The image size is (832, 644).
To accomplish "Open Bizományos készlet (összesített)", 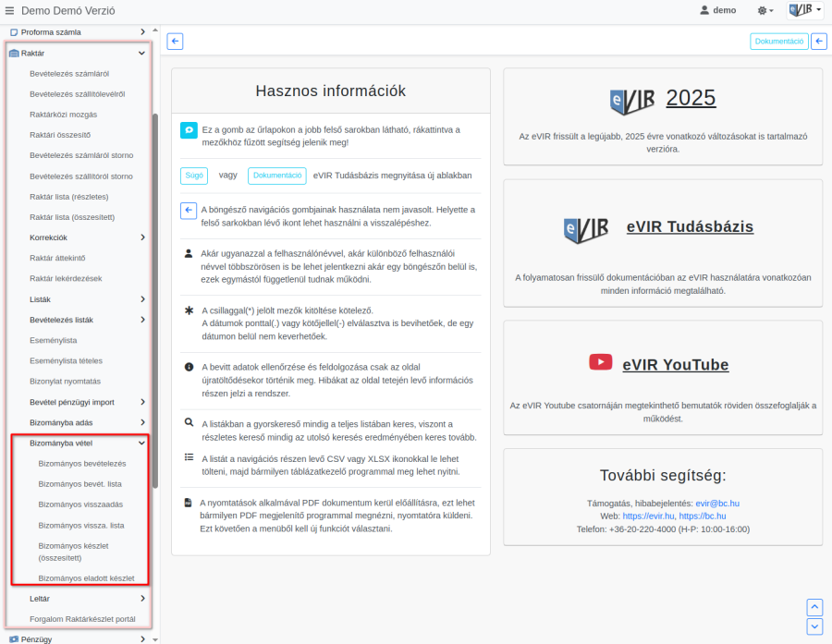I will point(73,553).
